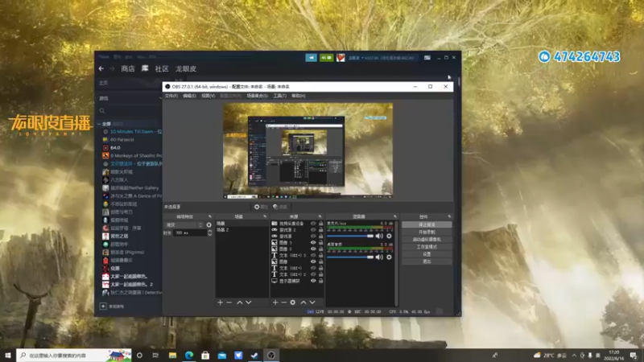This screenshot has height=362, width=644.
Task: Open OBS 场景集合(S) menu
Action: click(257, 96)
